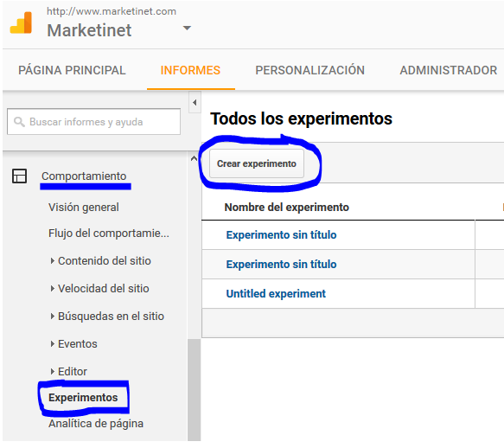Expand the Eventos submenu
Viewport: 504px width, 448px height.
[53, 344]
